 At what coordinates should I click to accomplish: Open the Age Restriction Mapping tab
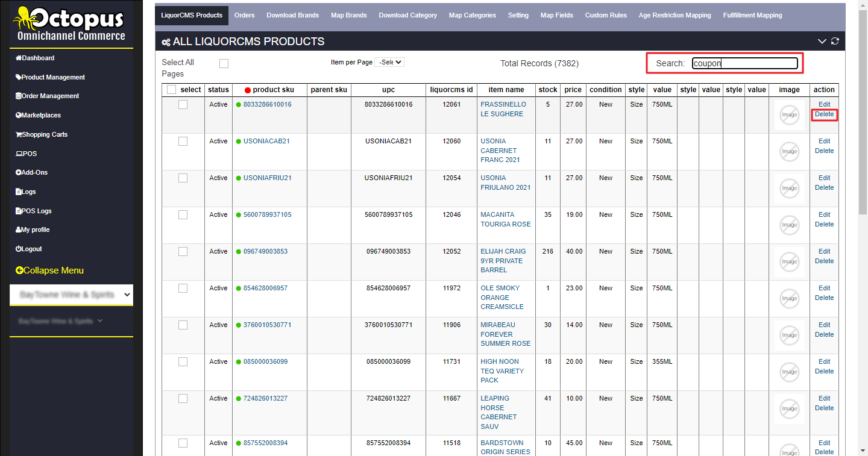[x=675, y=15]
